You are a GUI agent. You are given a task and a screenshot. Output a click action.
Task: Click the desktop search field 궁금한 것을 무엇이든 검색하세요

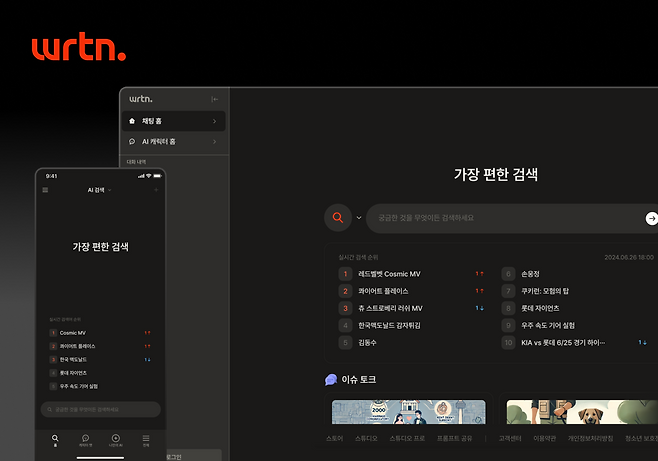pos(512,218)
